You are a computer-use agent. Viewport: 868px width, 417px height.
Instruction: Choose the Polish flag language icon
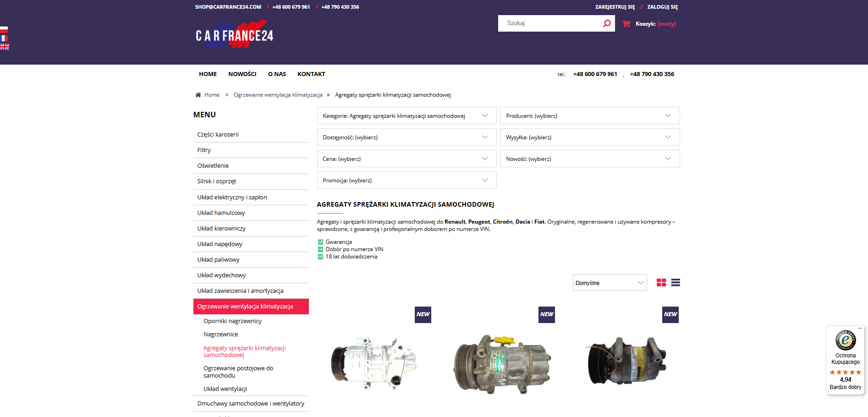point(4,30)
